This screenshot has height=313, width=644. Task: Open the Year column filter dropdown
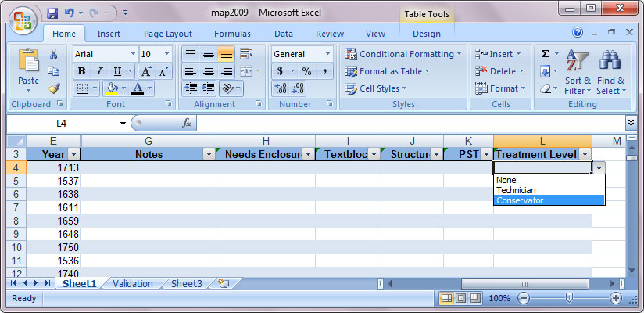[73, 155]
